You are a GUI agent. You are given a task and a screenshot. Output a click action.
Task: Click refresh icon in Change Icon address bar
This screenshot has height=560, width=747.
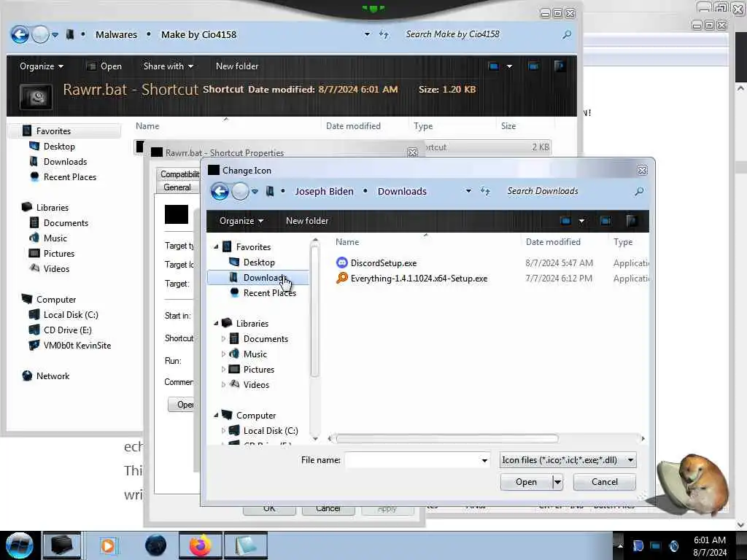click(x=485, y=191)
